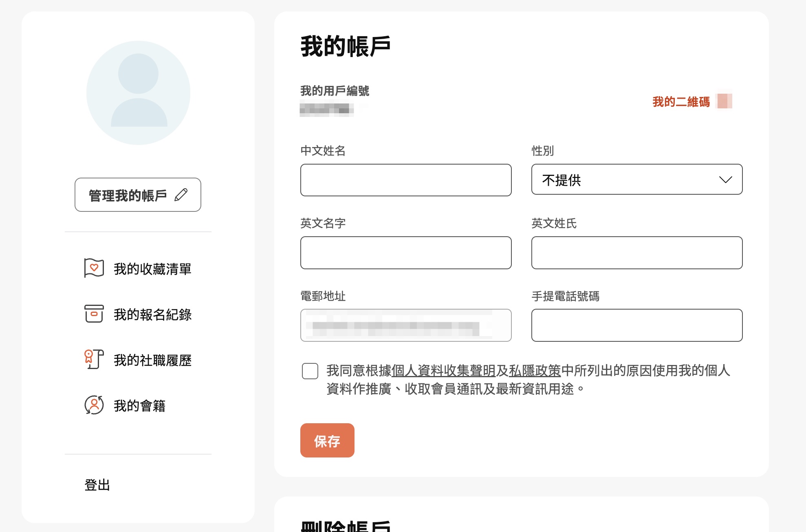Screen dimensions: 806x532
Task: Open 我的收藏清單 menu item
Action: point(152,269)
